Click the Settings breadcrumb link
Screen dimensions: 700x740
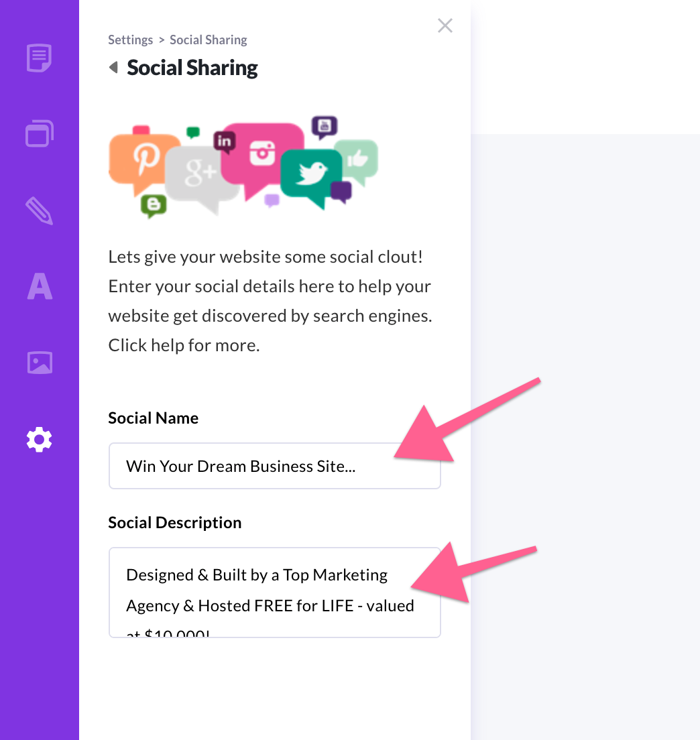130,40
